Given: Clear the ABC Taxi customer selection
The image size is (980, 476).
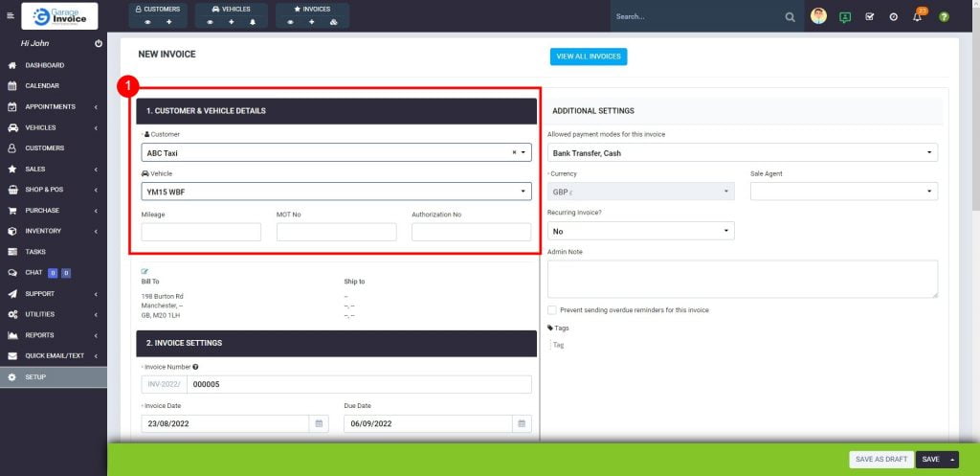Looking at the screenshot, I should (514, 152).
